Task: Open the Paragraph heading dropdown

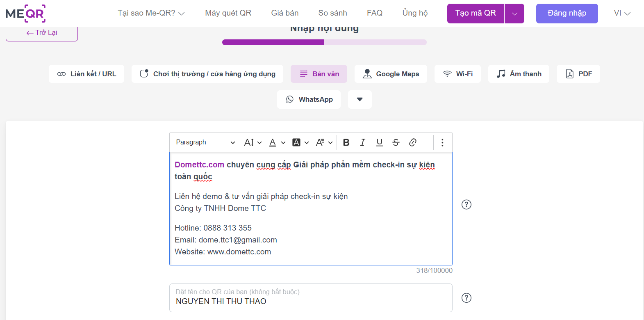Action: coord(206,142)
